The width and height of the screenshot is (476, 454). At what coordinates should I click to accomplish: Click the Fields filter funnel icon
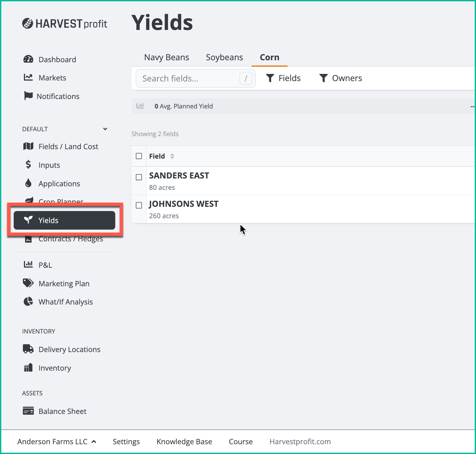coord(270,78)
